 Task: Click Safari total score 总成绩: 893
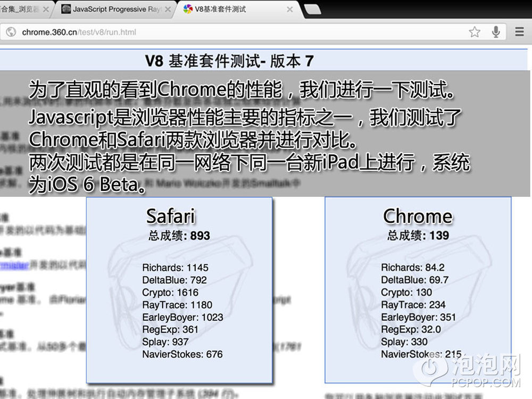(x=179, y=236)
